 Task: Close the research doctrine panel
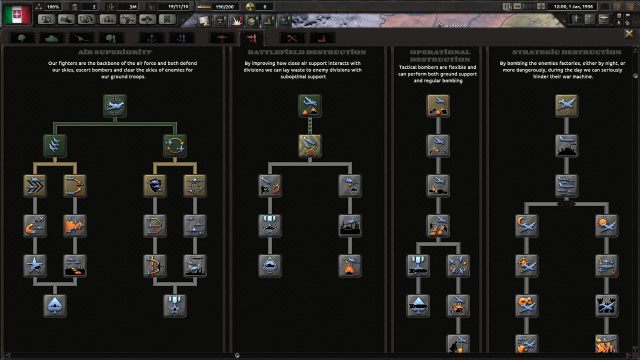[629, 34]
